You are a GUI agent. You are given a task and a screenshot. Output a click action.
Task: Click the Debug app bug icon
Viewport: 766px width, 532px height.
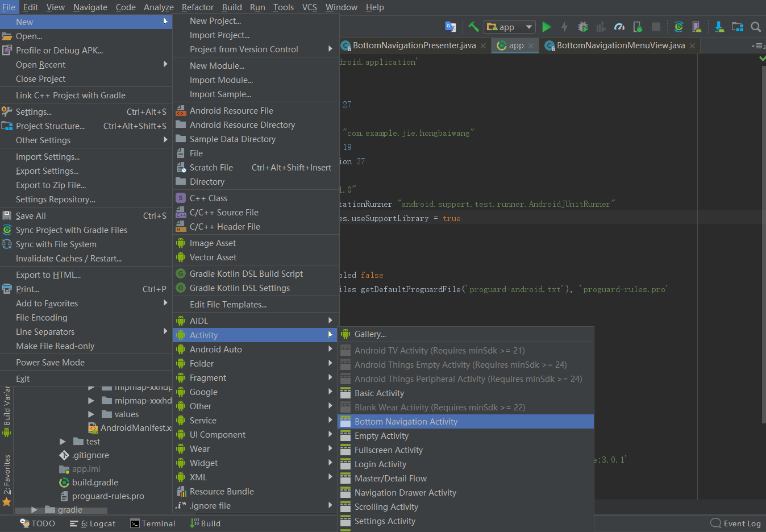click(583, 27)
